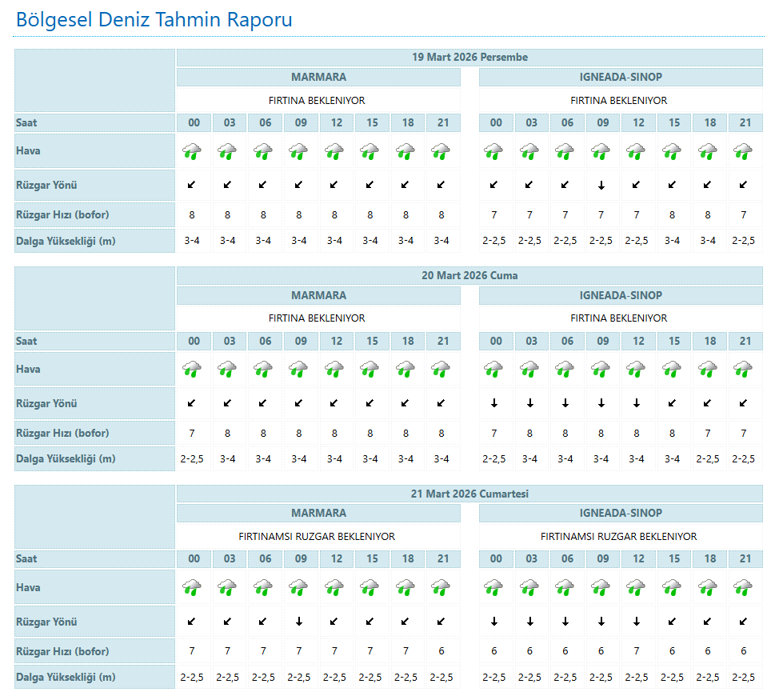Click the 19 Mart Marmara 12:00 weather icon
The image size is (779, 700).
click(x=334, y=151)
